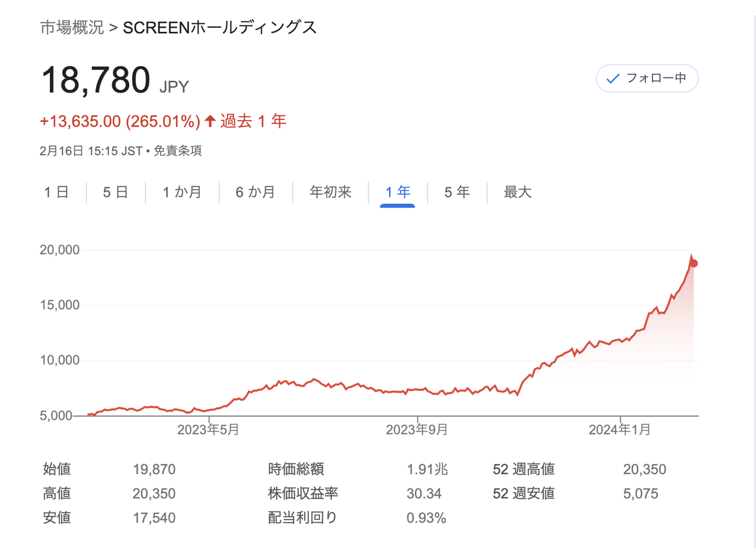Click the red endpoint dot on chart

[x=693, y=263]
